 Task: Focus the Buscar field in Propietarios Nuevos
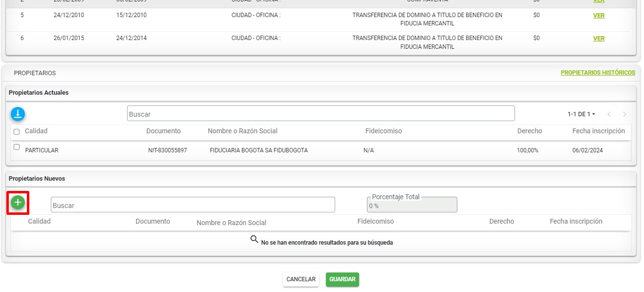pos(193,205)
